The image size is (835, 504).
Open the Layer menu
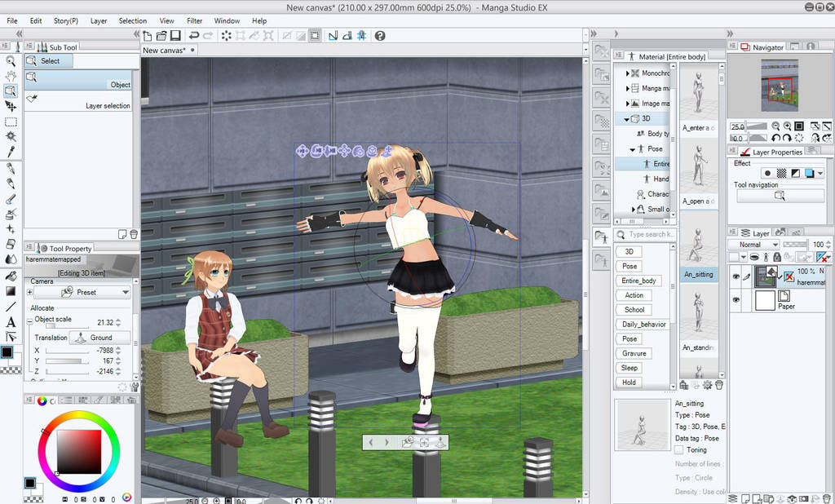pyautogui.click(x=99, y=20)
